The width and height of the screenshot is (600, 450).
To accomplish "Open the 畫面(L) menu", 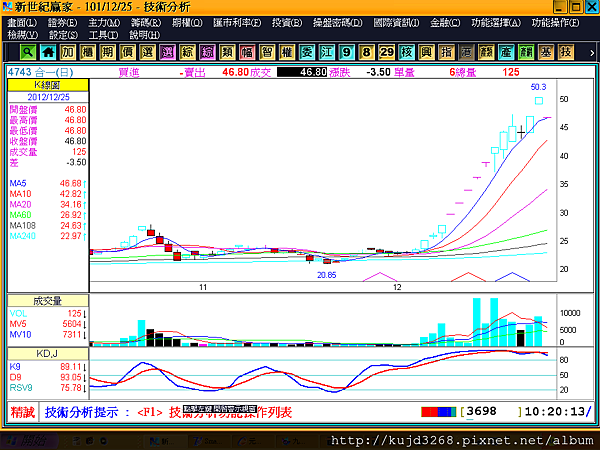I will click(x=22, y=23).
